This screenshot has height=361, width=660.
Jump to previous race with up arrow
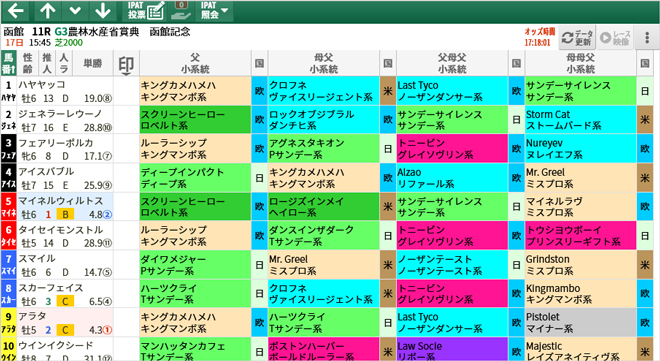pyautogui.click(x=47, y=11)
